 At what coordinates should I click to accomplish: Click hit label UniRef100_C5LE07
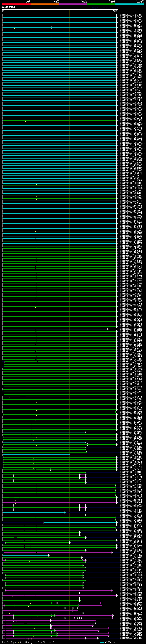click(131, 603)
